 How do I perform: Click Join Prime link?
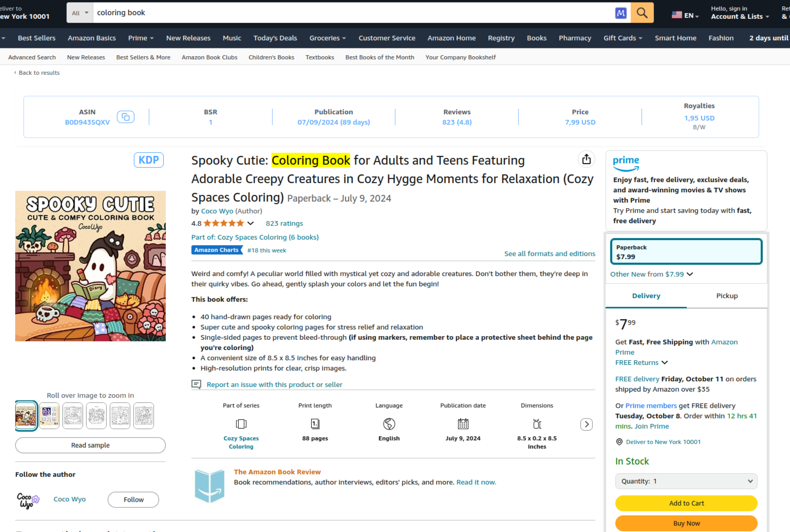(651, 426)
